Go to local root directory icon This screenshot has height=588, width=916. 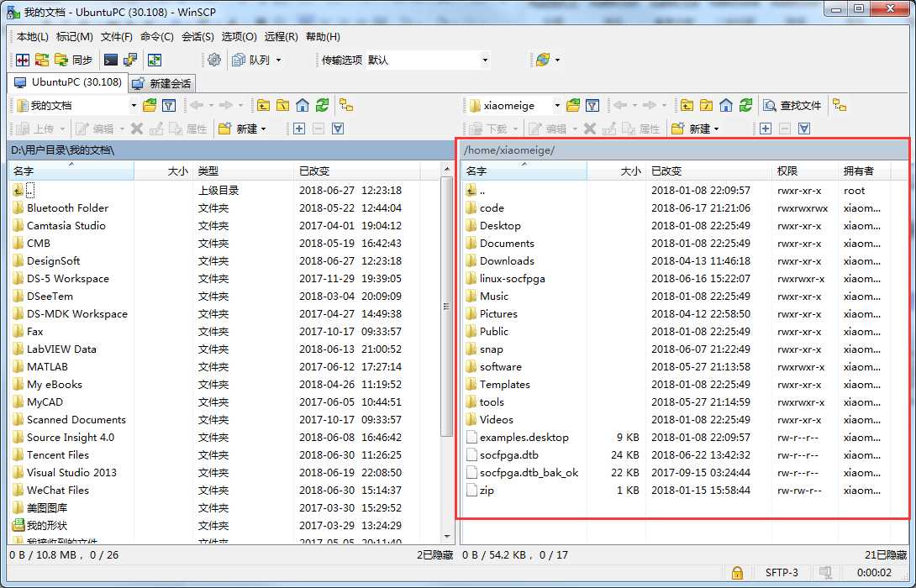282,106
